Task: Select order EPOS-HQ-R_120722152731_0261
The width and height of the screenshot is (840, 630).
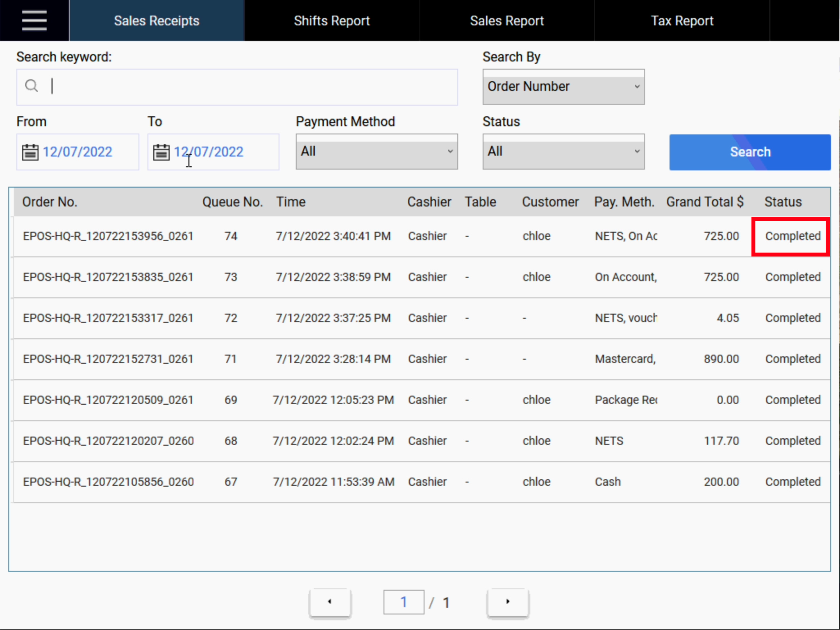Action: click(x=108, y=359)
